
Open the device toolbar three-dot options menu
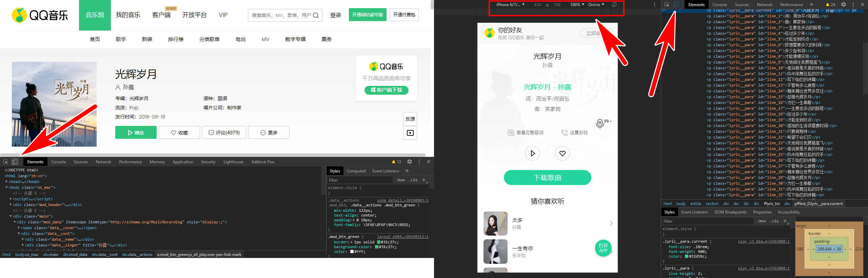[654, 4]
